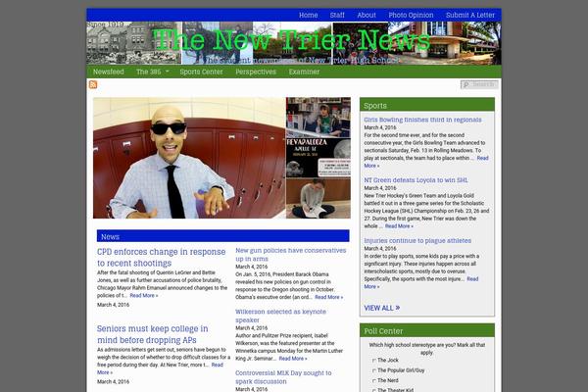Viewport: 588px width, 392px height.
Task: Open the girl sitting on floor thumbnail
Action: 318,198
